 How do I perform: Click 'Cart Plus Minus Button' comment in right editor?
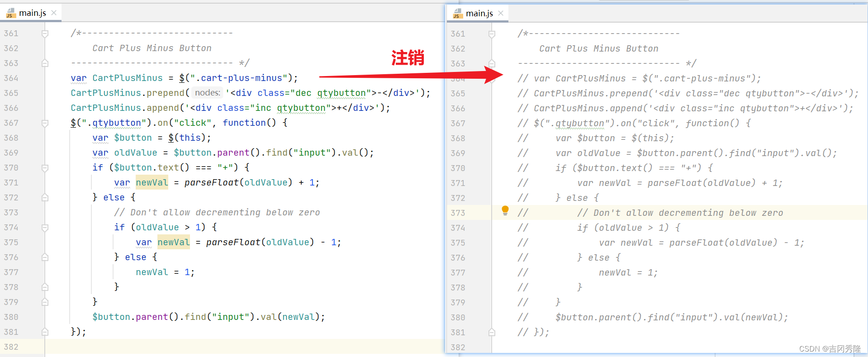click(599, 48)
